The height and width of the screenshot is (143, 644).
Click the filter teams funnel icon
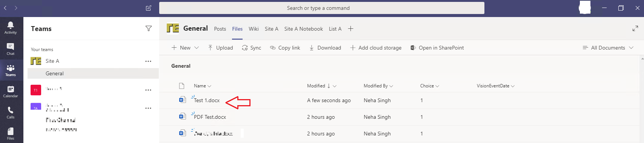point(149,28)
